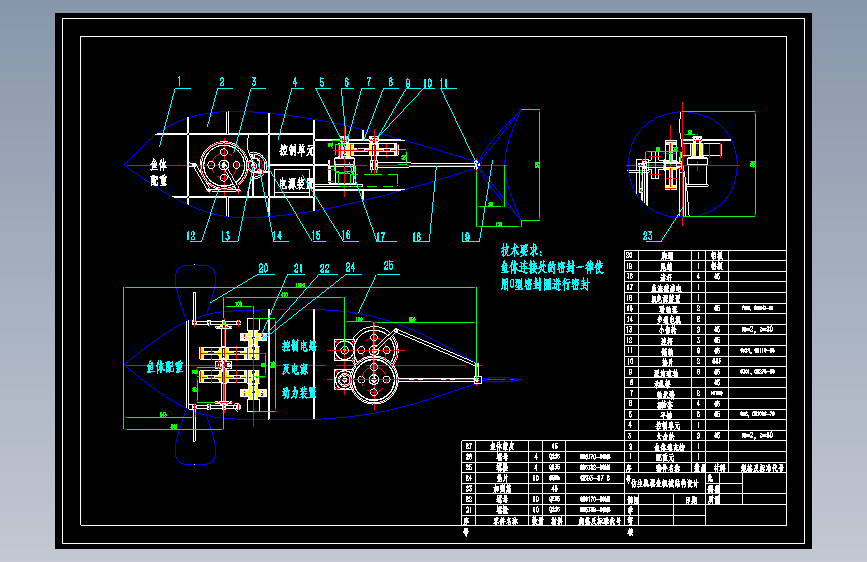Screen dimensions: 867x562
Task: Click callout number 16 below the side view
Action: [346, 235]
